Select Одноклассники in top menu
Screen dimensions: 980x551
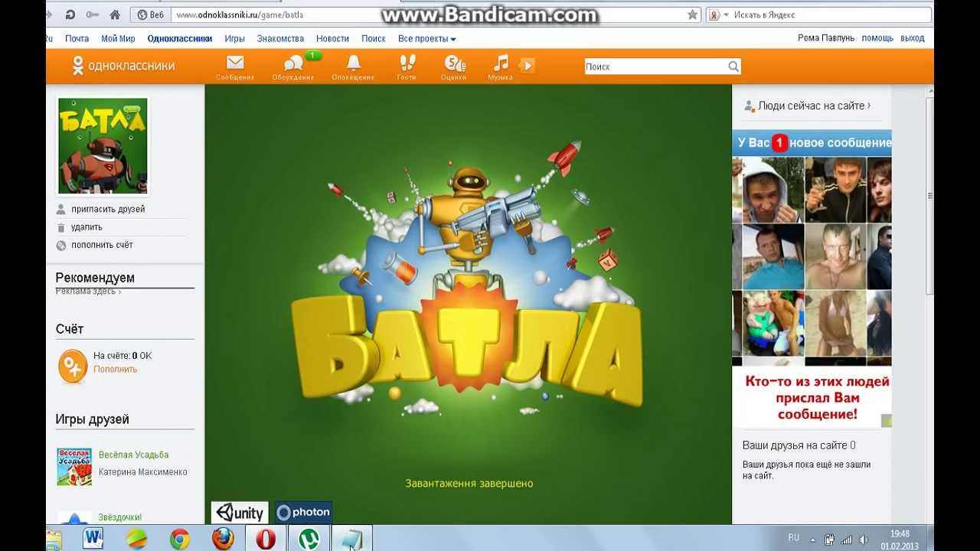point(180,38)
